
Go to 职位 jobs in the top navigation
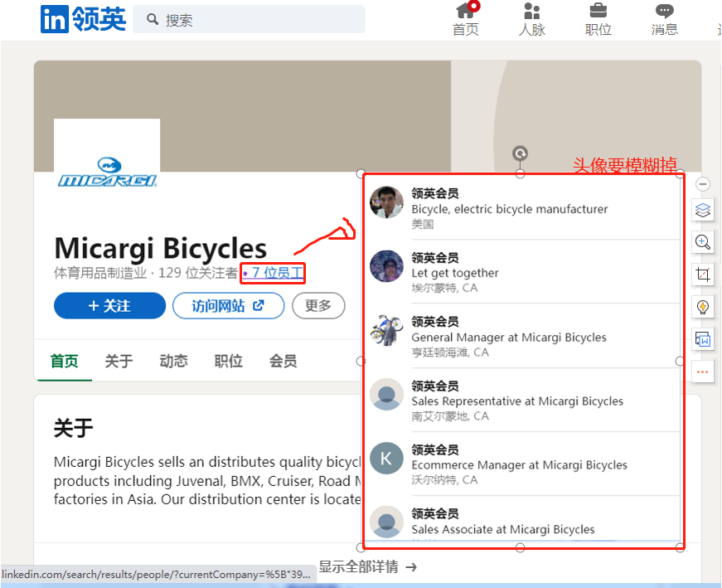(x=598, y=19)
